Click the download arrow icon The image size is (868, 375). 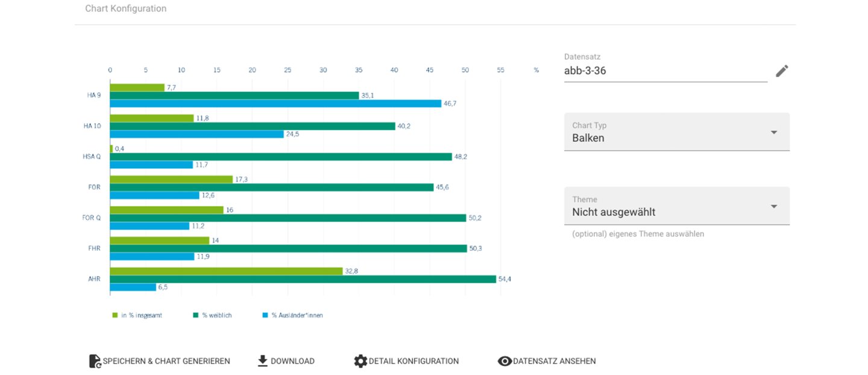click(x=262, y=361)
